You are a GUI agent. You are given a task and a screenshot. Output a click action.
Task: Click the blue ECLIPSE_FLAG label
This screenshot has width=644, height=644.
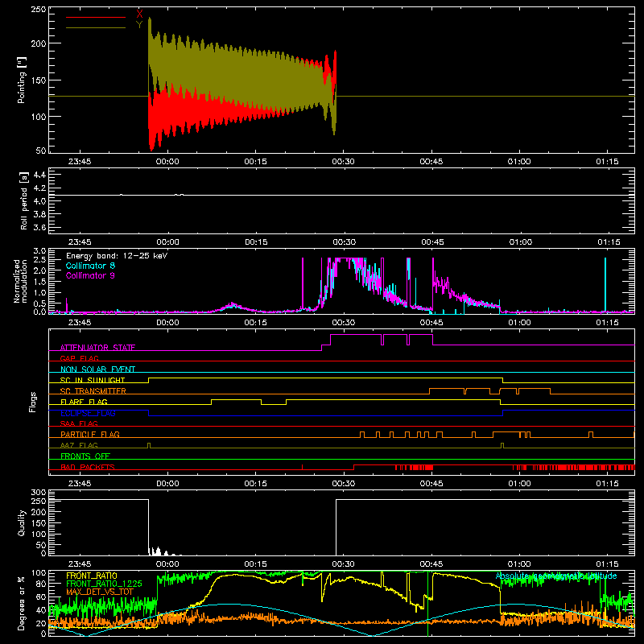pyautogui.click(x=88, y=413)
